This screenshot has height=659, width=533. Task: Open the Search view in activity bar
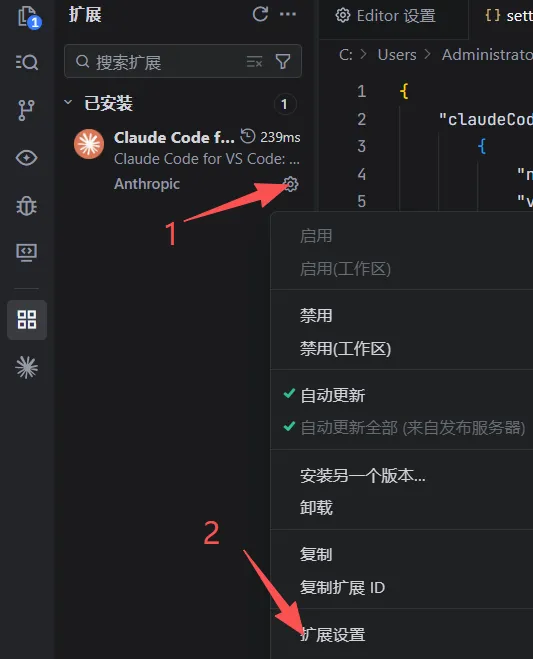tap(27, 63)
